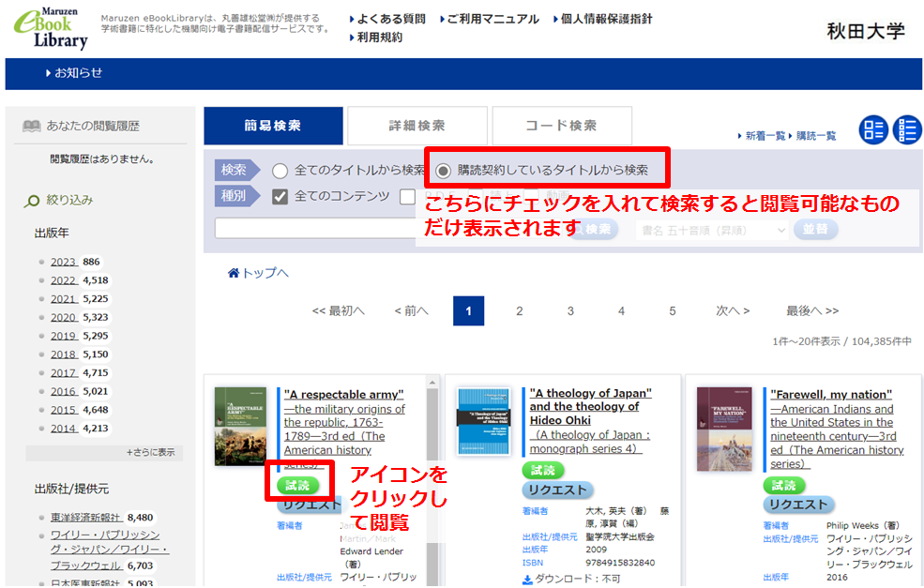The height and width of the screenshot is (588, 924).
Task: Click < 前へ previous page link
Action: 411,311
